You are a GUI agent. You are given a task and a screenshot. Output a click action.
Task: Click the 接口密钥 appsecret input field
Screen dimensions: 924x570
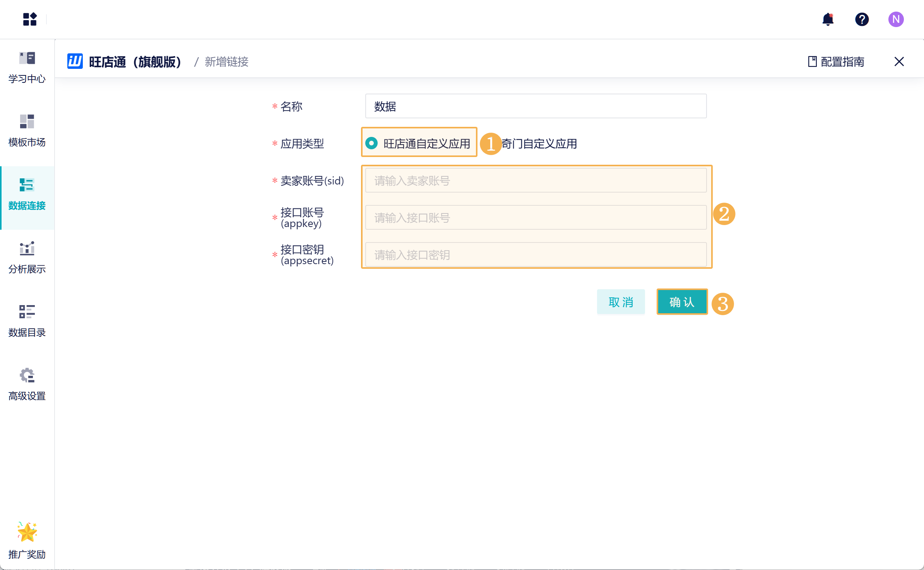coord(536,254)
